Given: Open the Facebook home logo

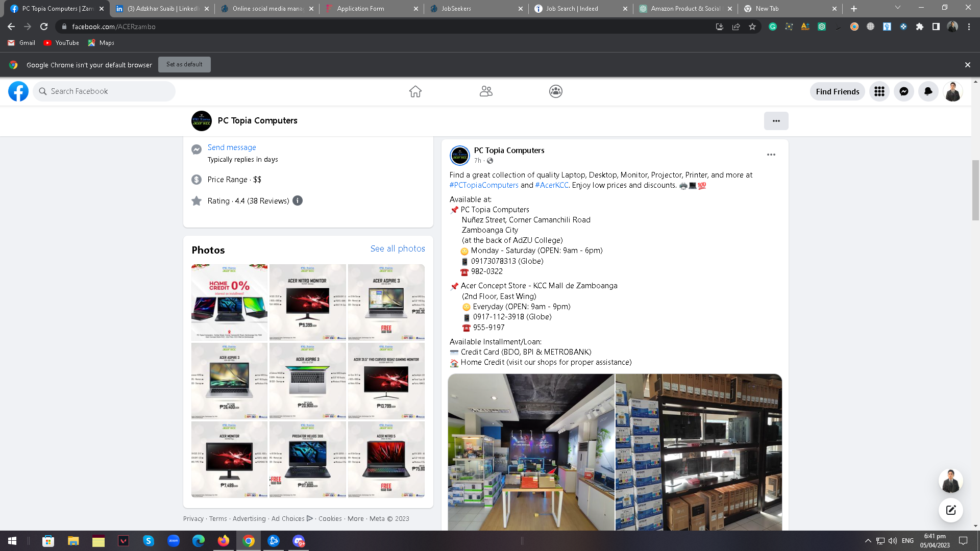Looking at the screenshot, I should pyautogui.click(x=18, y=91).
